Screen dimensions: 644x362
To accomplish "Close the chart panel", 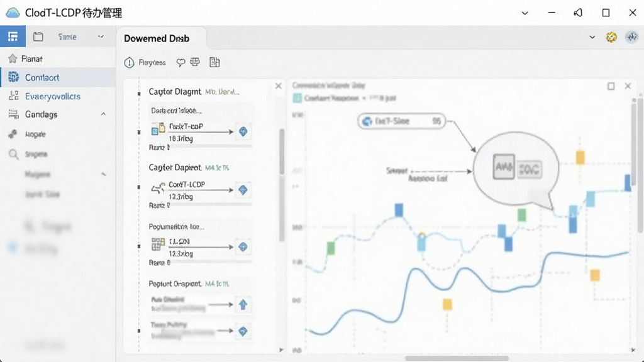I will click(x=628, y=85).
